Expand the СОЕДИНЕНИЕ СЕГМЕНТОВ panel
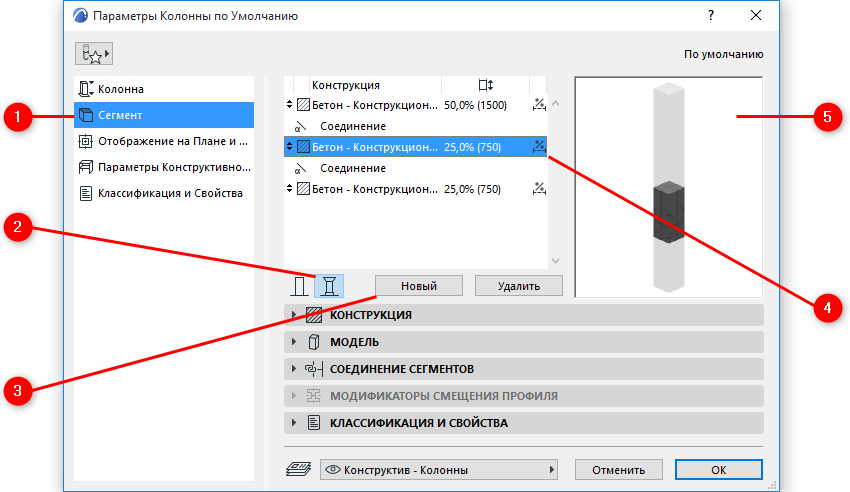The width and height of the screenshot is (850, 492). pyautogui.click(x=524, y=369)
